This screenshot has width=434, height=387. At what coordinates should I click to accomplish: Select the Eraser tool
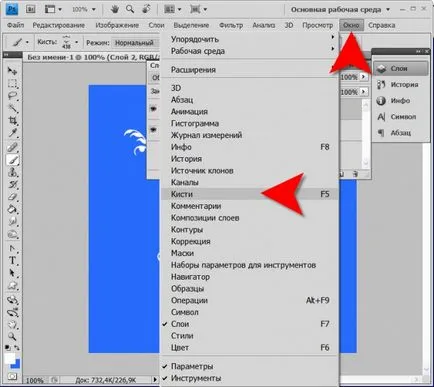coord(12,197)
